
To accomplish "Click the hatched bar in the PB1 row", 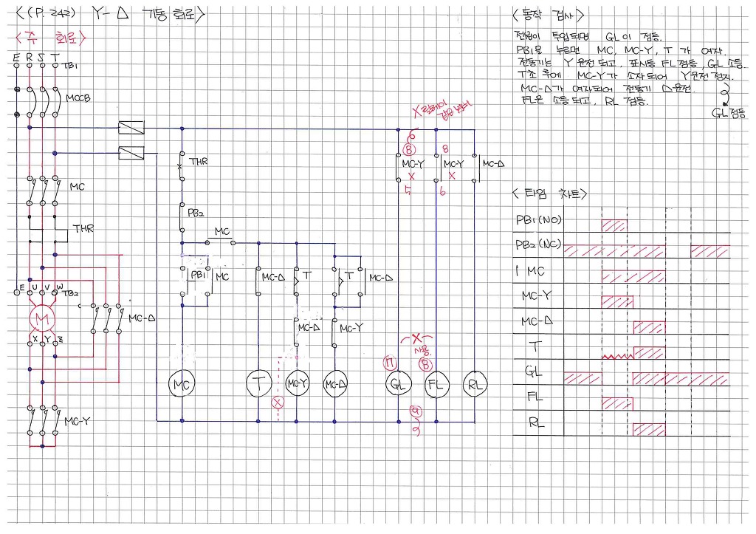I will point(614,226).
